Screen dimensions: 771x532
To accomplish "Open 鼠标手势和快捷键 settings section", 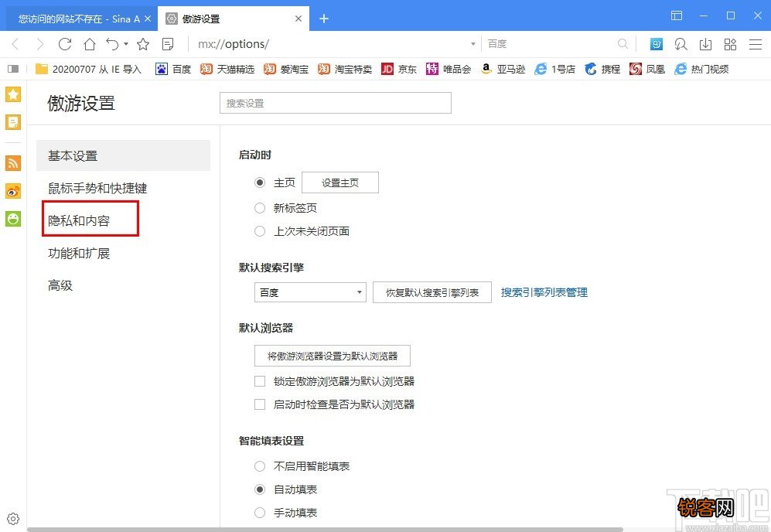I will coord(97,189).
